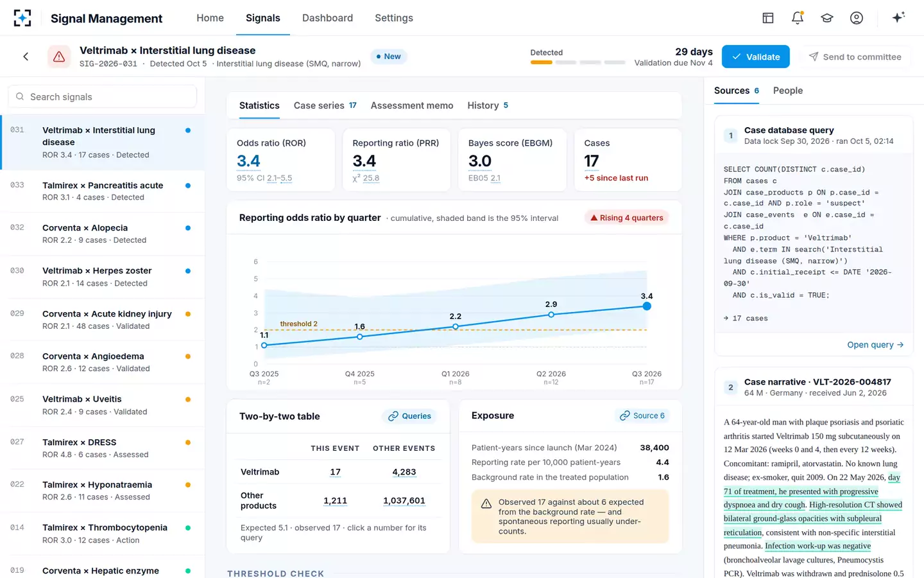Switch to the Home tab
The width and height of the screenshot is (924, 578).
pyautogui.click(x=210, y=18)
